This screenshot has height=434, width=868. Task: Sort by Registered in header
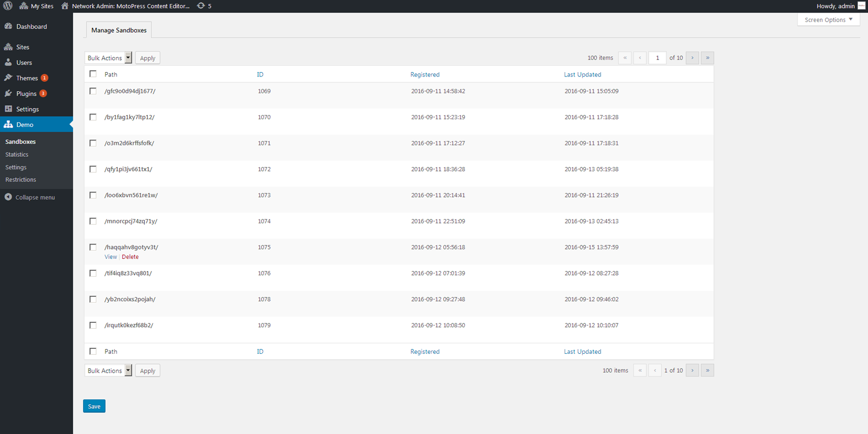pos(425,74)
